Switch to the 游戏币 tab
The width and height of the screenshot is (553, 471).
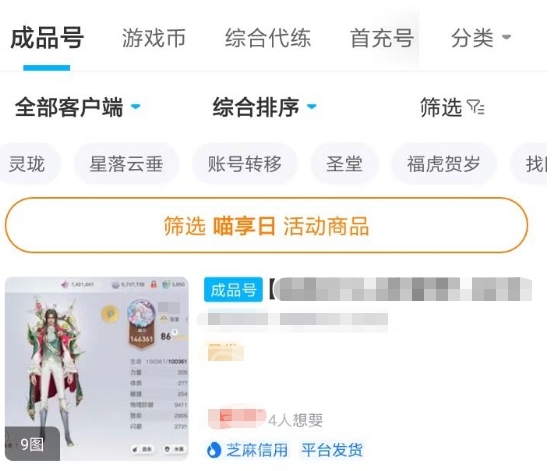[x=154, y=38]
